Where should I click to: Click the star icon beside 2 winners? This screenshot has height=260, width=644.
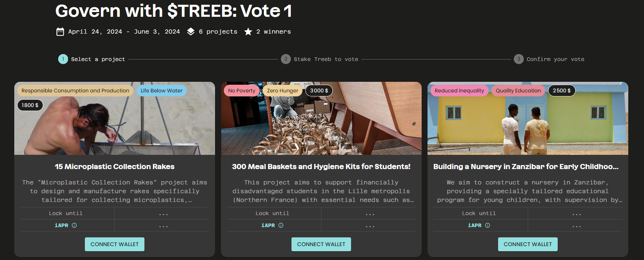[248, 32]
